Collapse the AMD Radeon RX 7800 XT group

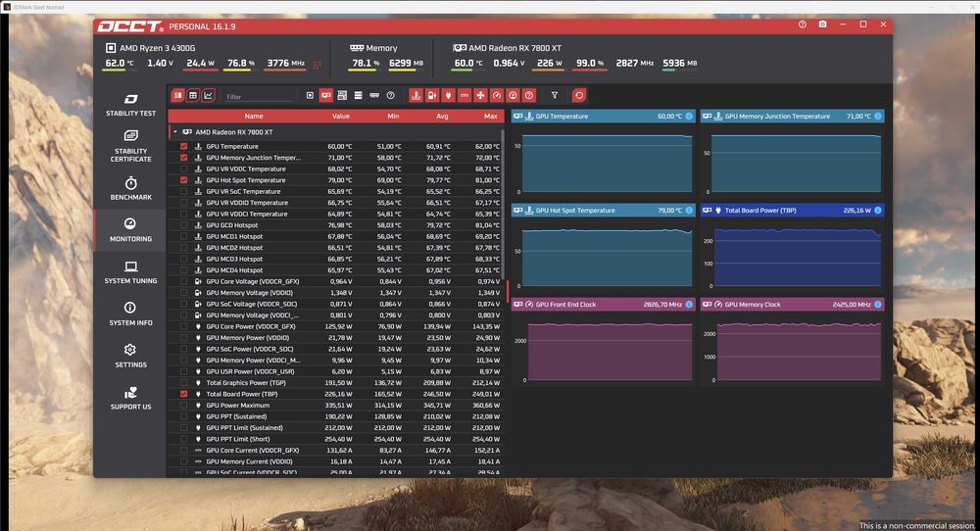175,132
